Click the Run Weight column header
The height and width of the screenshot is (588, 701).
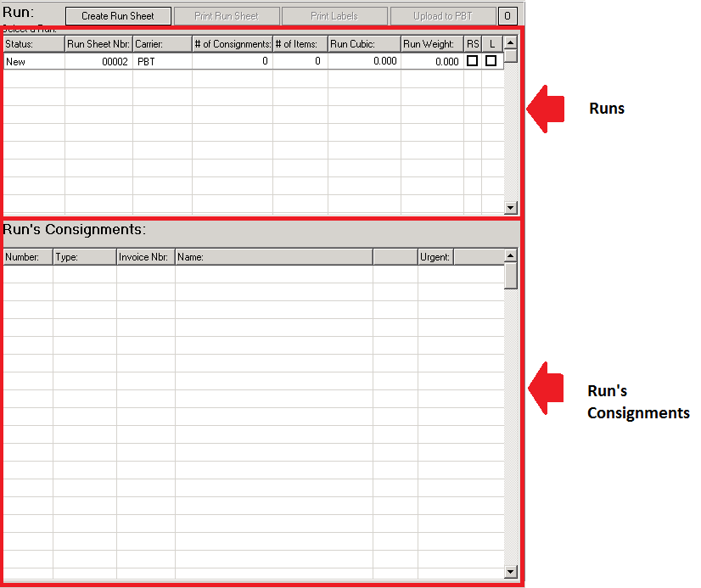(432, 44)
